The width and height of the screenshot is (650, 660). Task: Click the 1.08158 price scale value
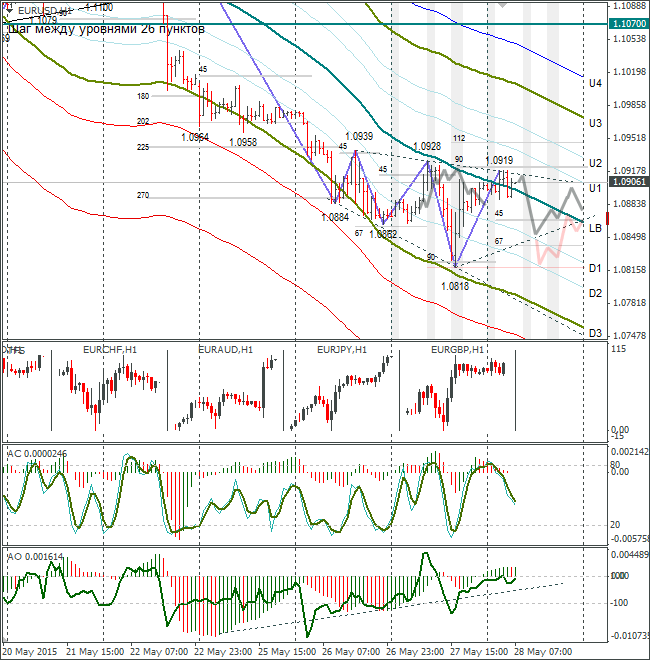pos(629,270)
